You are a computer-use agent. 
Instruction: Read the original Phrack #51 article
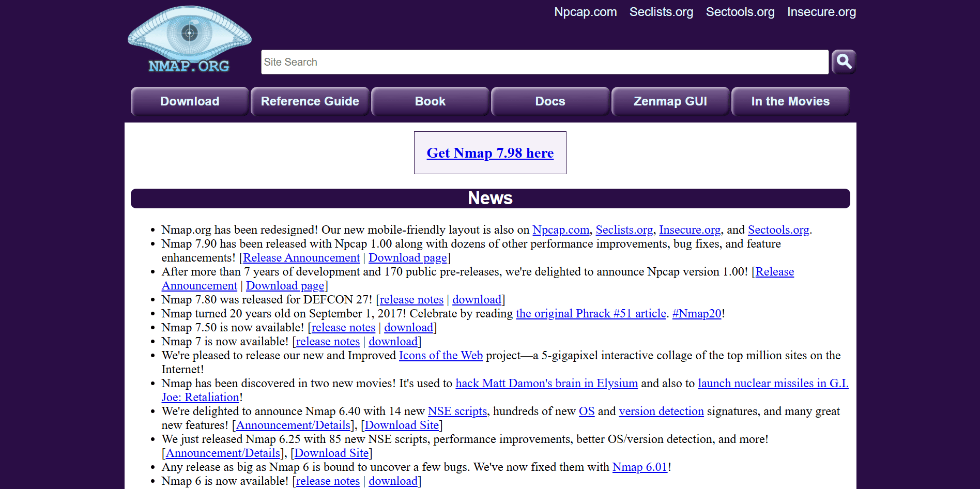(591, 313)
